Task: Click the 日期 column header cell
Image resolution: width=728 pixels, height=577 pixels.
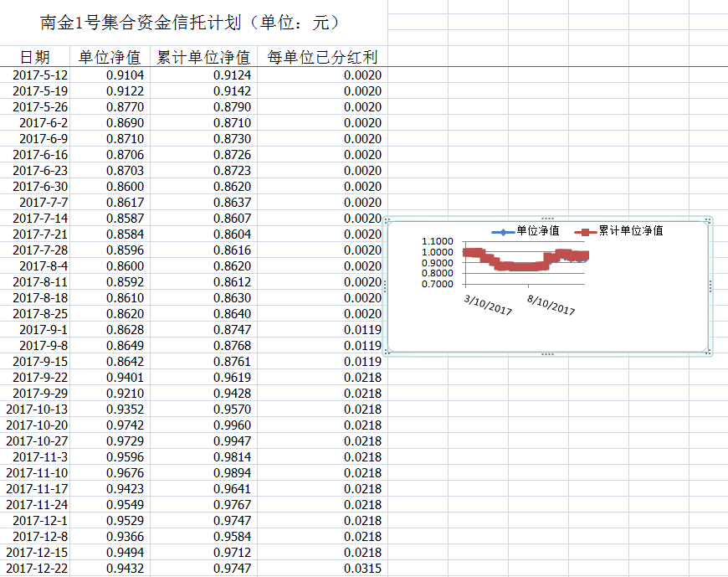Action: pos(35,57)
